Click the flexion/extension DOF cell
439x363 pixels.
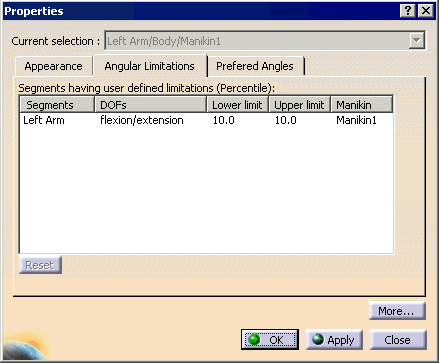pyautogui.click(x=142, y=120)
